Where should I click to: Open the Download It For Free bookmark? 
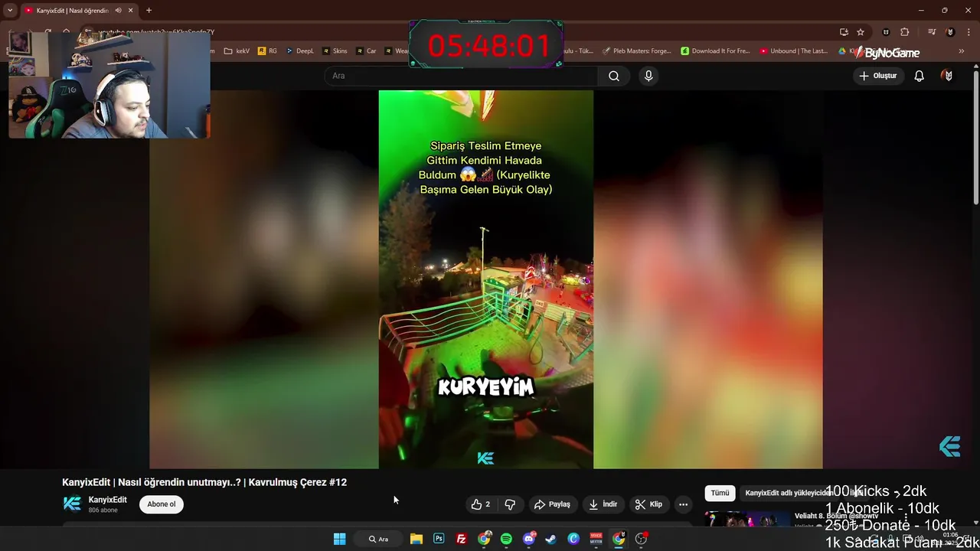[715, 51]
